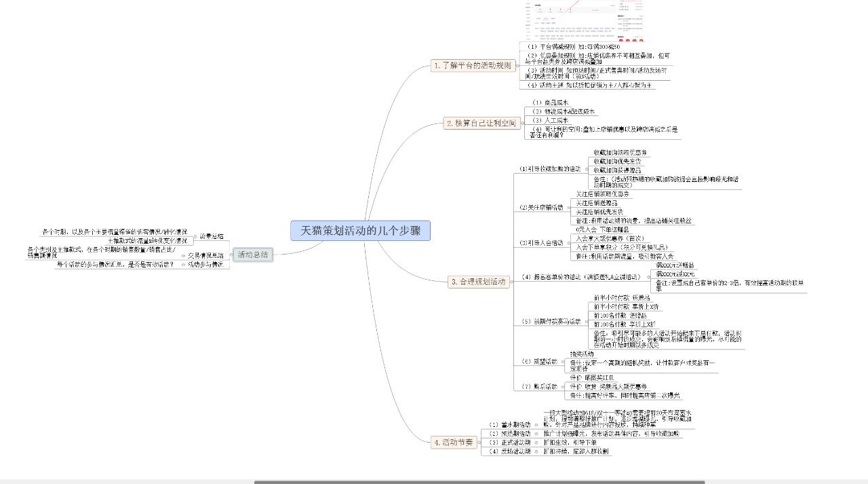868x484 pixels.
Task: Click the 每个活动的参与情况汇总 leaf
Action: point(115,265)
